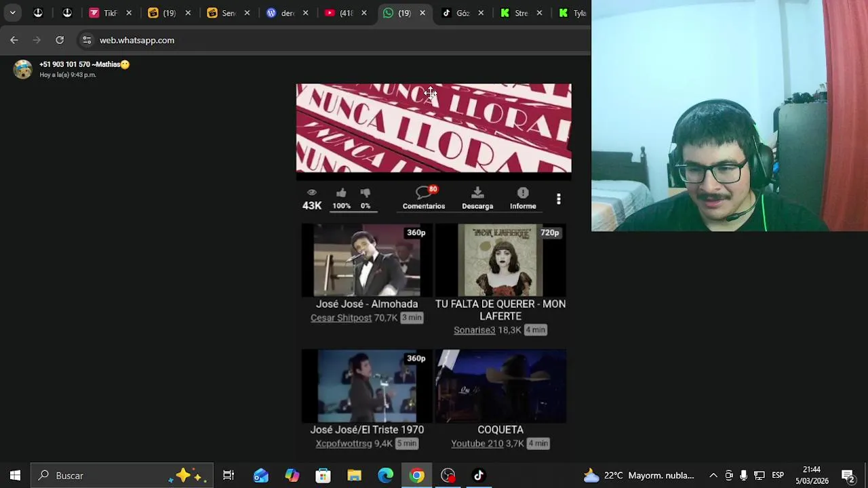868x488 pixels.
Task: Open Microsoft Store from the taskbar
Action: pos(323,475)
